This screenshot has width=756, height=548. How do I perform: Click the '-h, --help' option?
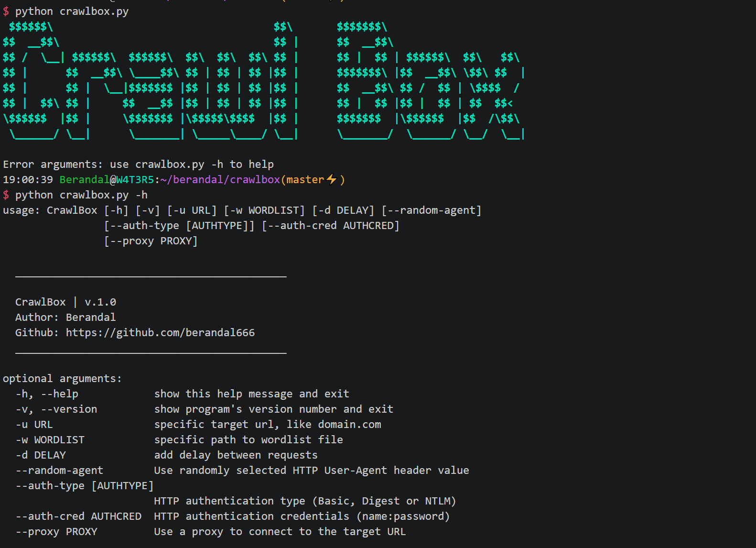click(47, 394)
